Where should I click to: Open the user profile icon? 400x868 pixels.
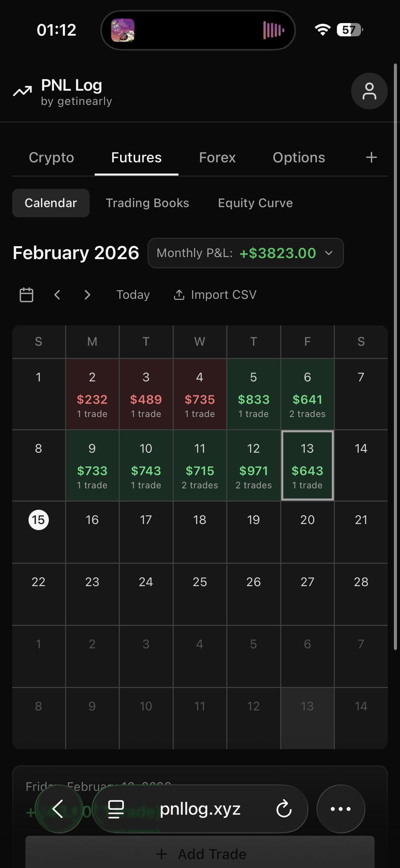click(x=369, y=91)
